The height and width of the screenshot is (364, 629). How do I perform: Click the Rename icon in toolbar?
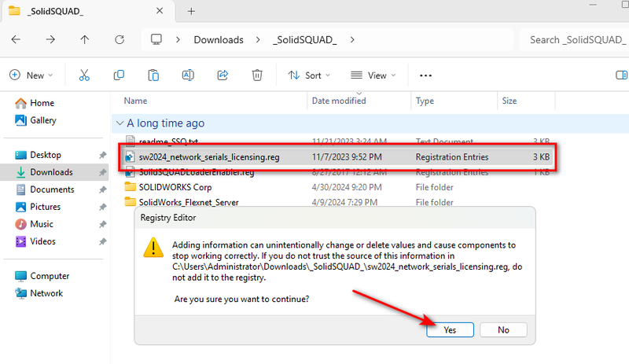click(188, 75)
